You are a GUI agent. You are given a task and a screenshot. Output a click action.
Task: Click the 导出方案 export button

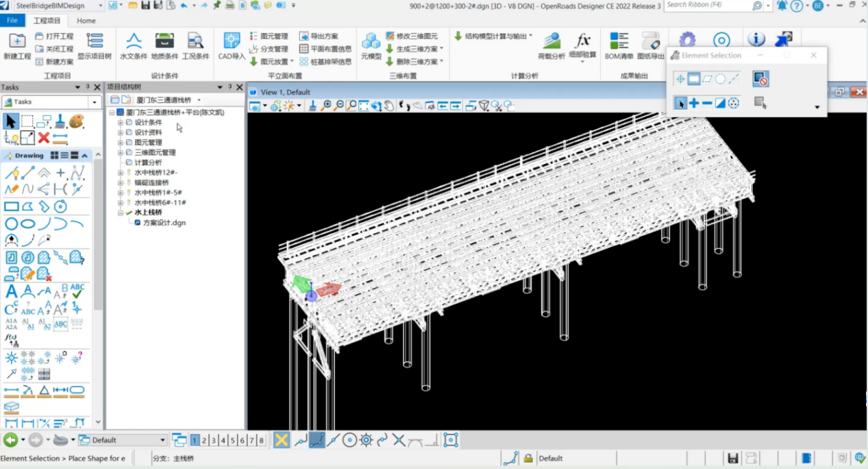(x=319, y=36)
